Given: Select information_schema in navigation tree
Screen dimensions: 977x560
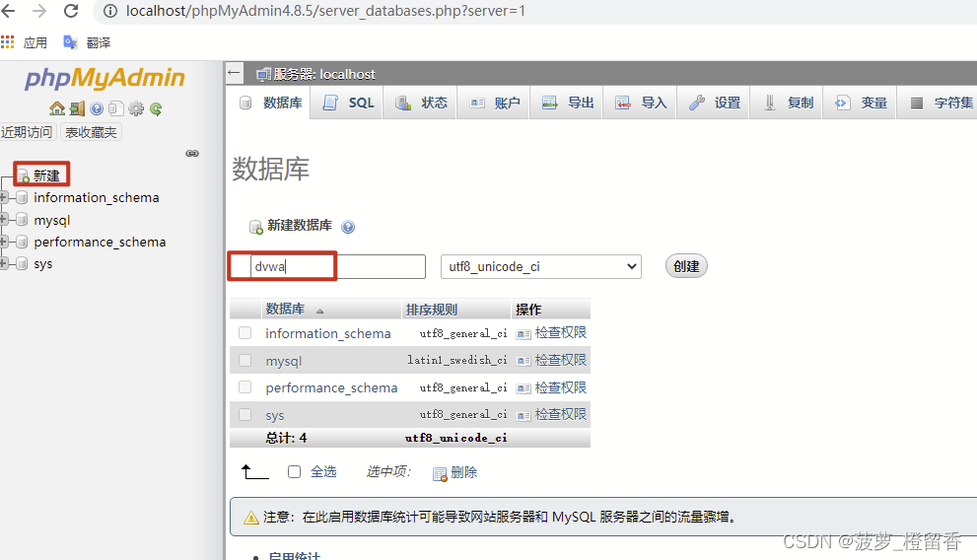Looking at the screenshot, I should tap(97, 197).
